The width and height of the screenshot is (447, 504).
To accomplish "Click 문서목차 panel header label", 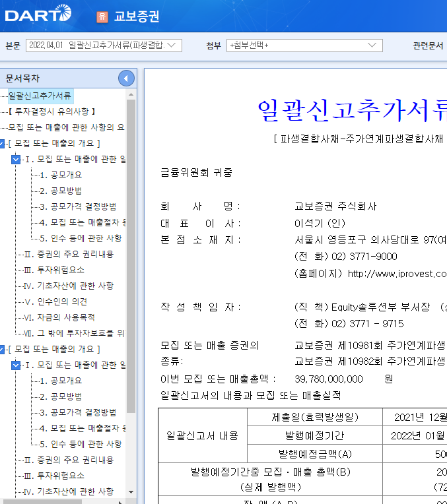I will coord(22,78).
